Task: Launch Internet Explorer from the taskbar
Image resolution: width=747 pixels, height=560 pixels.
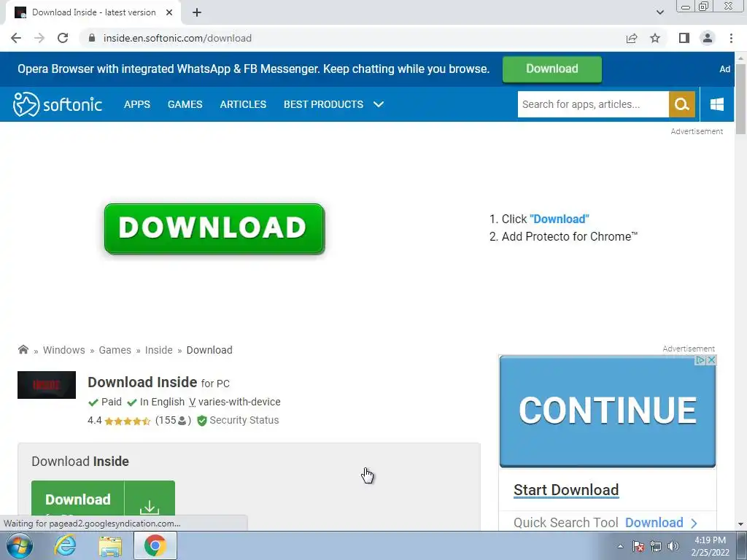Action: point(65,545)
